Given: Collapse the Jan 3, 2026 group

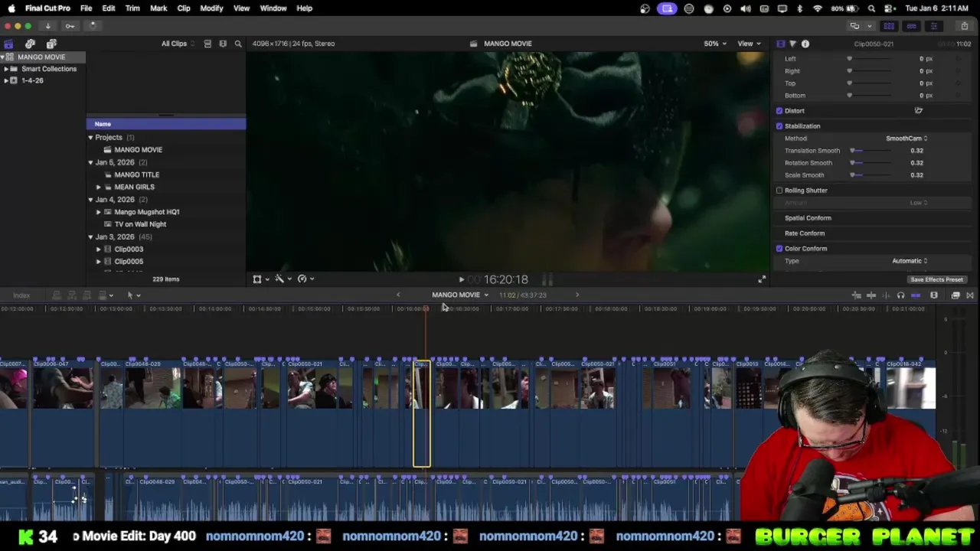Looking at the screenshot, I should click(90, 237).
